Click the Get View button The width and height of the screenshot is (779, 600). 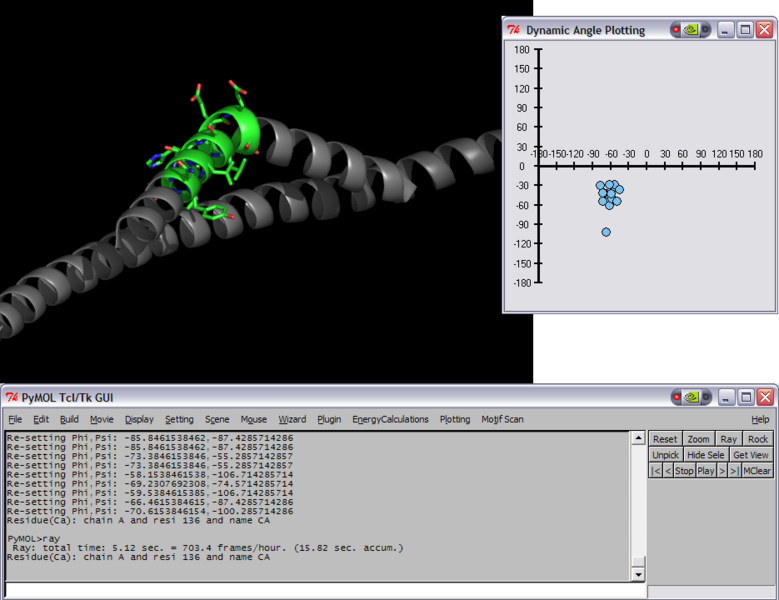[751, 455]
